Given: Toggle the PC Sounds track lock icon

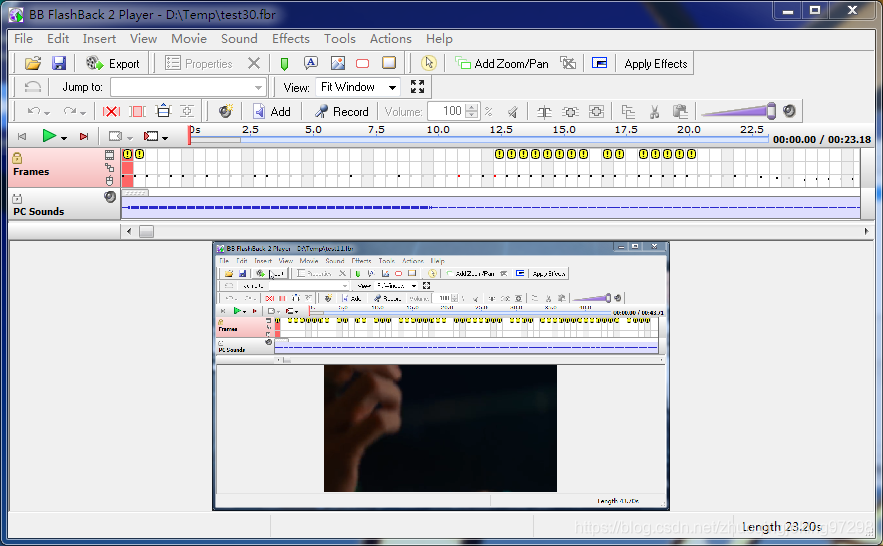Looking at the screenshot, I should (17, 198).
